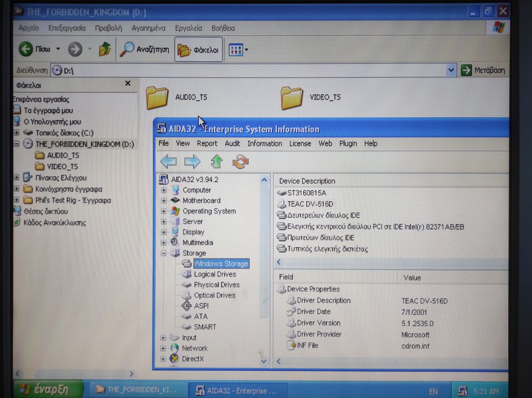Open the Report menu in AIDA32
Screen dimensions: 532x398
point(207,144)
